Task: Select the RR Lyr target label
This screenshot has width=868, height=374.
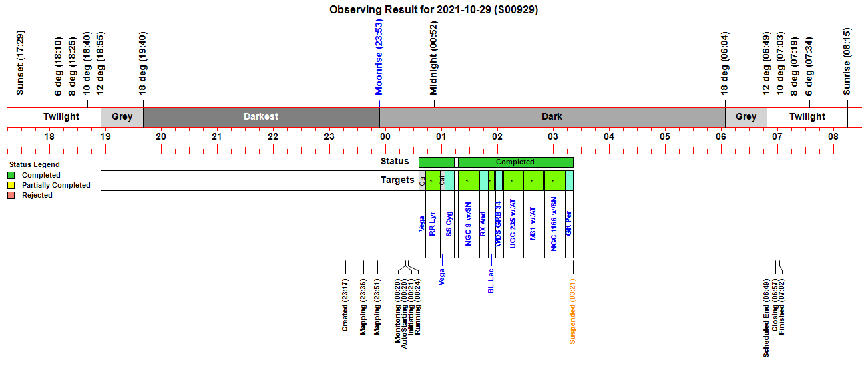Action: [432, 224]
